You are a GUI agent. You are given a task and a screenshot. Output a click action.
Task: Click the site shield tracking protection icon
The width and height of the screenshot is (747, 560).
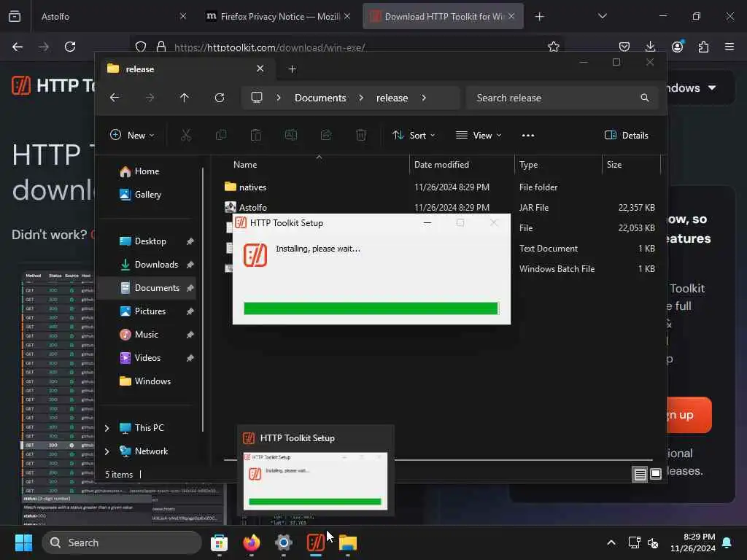141,47
